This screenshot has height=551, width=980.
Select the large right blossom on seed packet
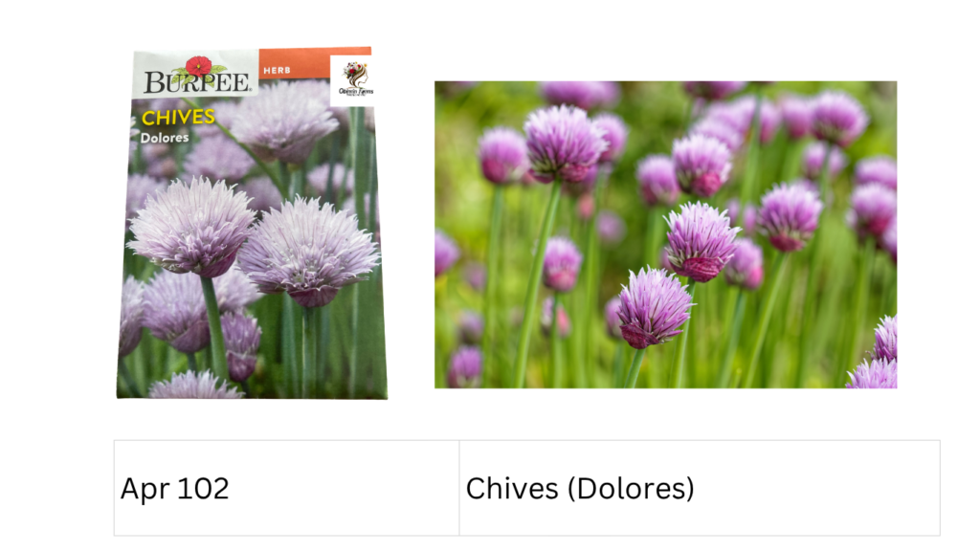click(x=308, y=250)
